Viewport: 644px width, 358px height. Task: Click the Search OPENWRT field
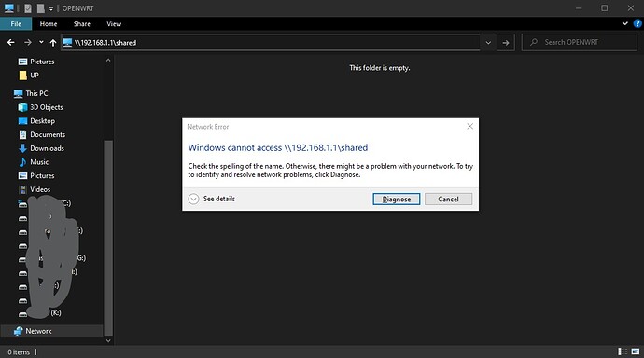click(579, 42)
